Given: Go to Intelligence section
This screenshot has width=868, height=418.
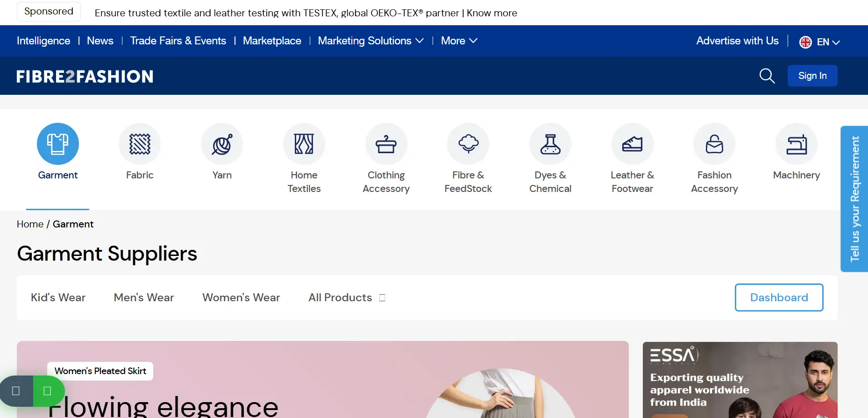Looking at the screenshot, I should point(43,41).
